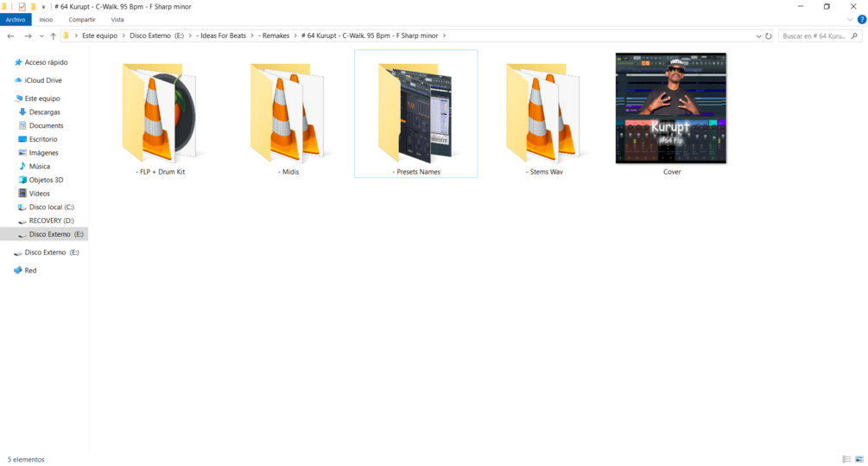Open the '- Midis' folder icon
The height and width of the screenshot is (466, 868).
click(288, 113)
